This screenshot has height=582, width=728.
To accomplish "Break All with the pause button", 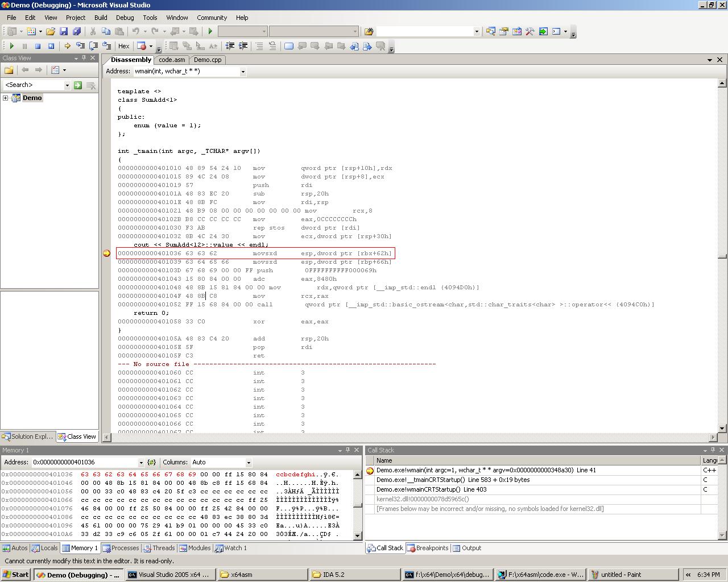I will pos(24,46).
